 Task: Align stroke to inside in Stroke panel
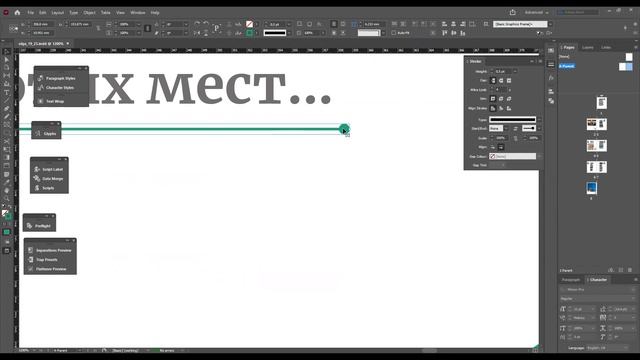tap(501, 108)
